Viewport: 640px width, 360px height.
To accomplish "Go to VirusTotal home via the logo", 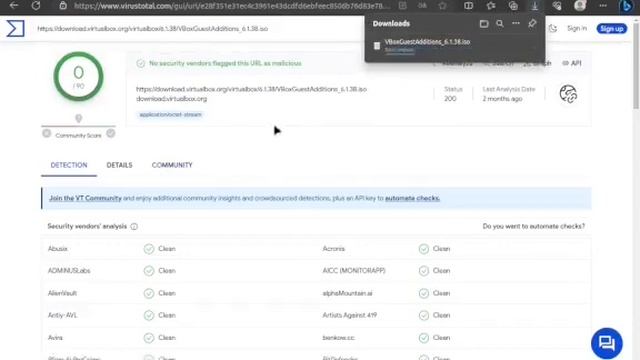I will pyautogui.click(x=16, y=29).
